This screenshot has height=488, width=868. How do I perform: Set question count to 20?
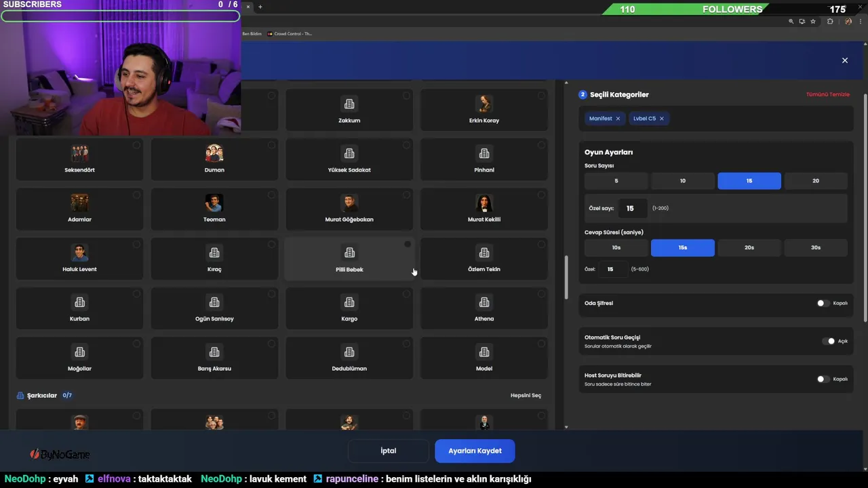[816, 181]
